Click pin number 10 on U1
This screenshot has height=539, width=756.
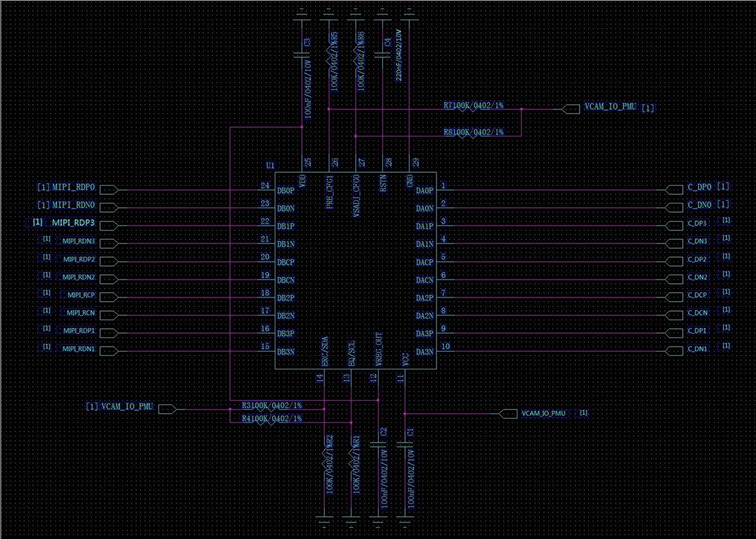446,347
